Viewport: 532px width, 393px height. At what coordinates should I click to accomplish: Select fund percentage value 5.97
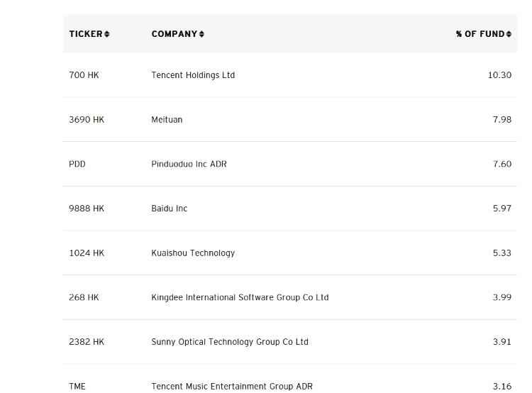(501, 209)
